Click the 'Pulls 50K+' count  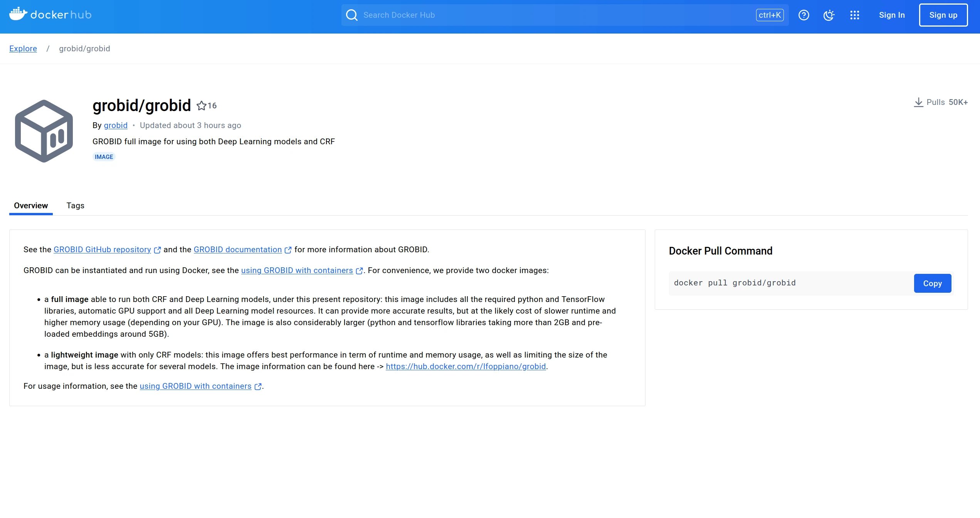[947, 102]
